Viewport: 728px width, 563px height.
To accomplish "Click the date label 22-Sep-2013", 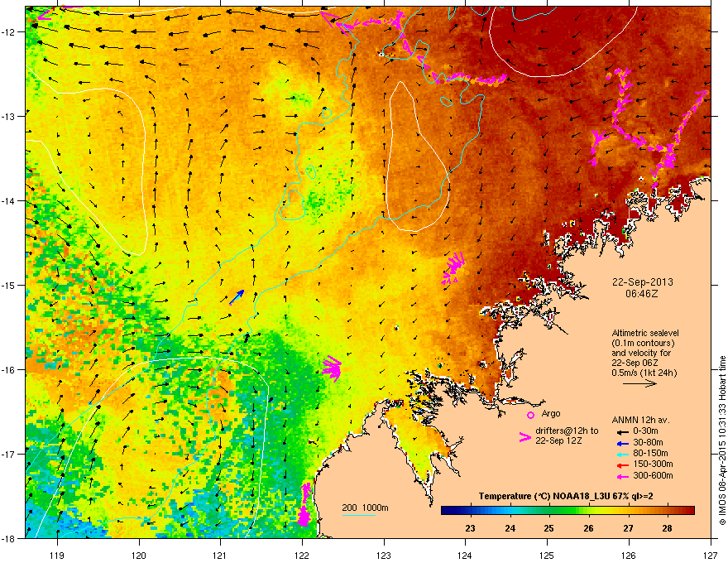I will coord(642,282).
